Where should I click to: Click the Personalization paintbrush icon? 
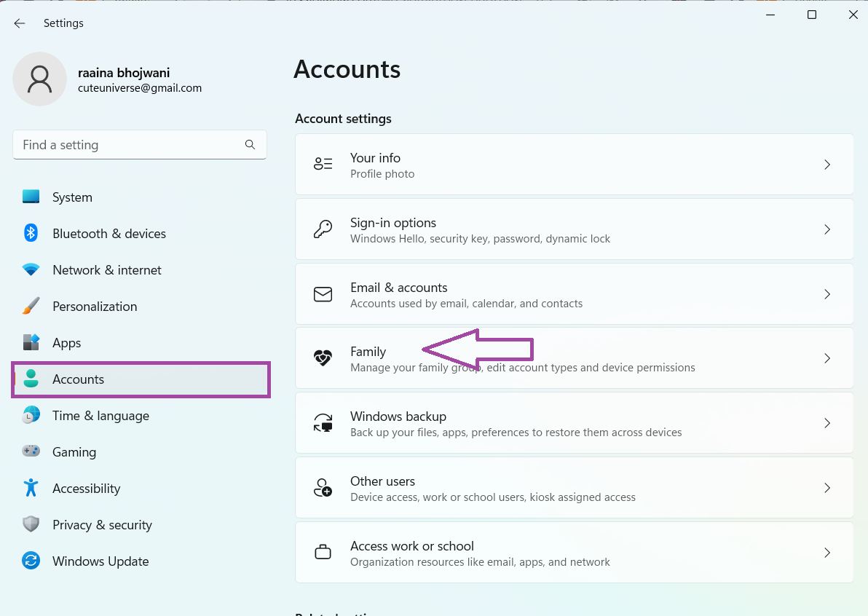coord(31,307)
